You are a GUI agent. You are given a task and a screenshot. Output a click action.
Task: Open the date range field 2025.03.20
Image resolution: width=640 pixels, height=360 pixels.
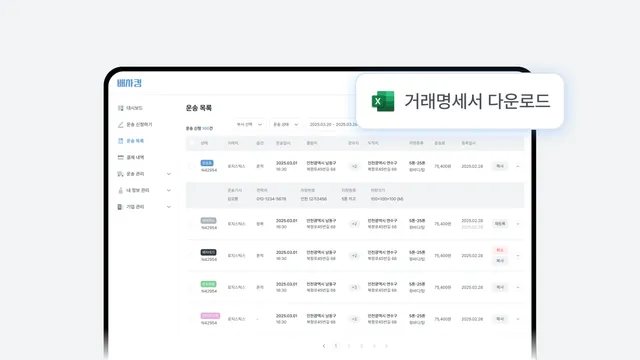click(333, 124)
